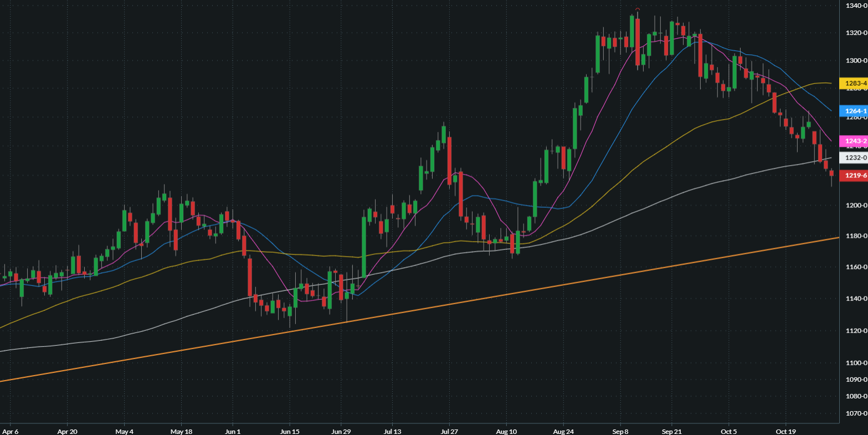Click the May 18 date label
The image size is (868, 435).
pos(181,431)
